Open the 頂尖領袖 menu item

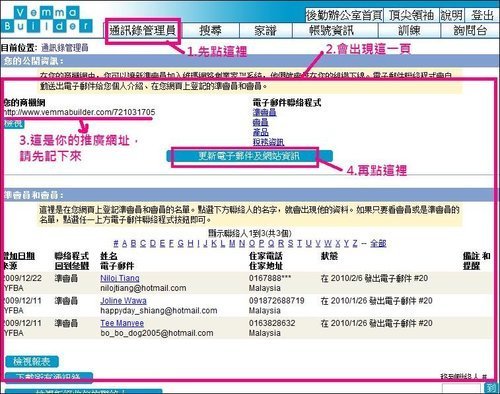(x=412, y=15)
